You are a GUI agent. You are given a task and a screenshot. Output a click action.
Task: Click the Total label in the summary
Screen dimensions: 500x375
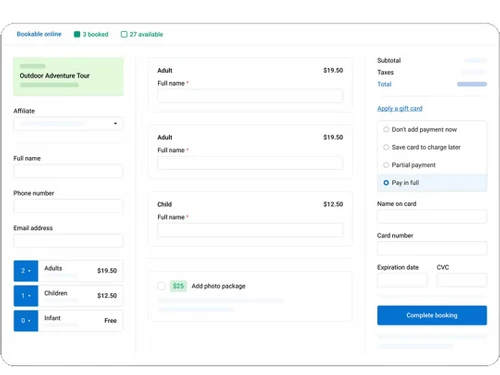point(384,84)
